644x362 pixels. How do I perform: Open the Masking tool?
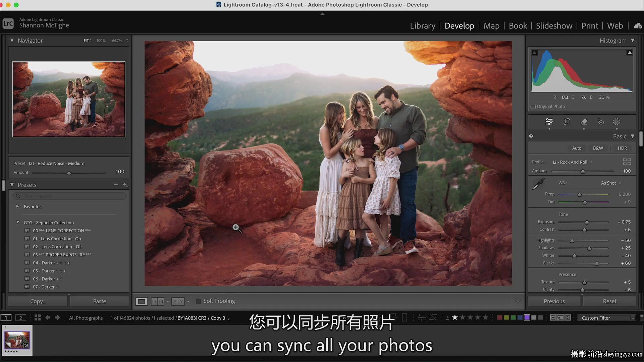[616, 122]
